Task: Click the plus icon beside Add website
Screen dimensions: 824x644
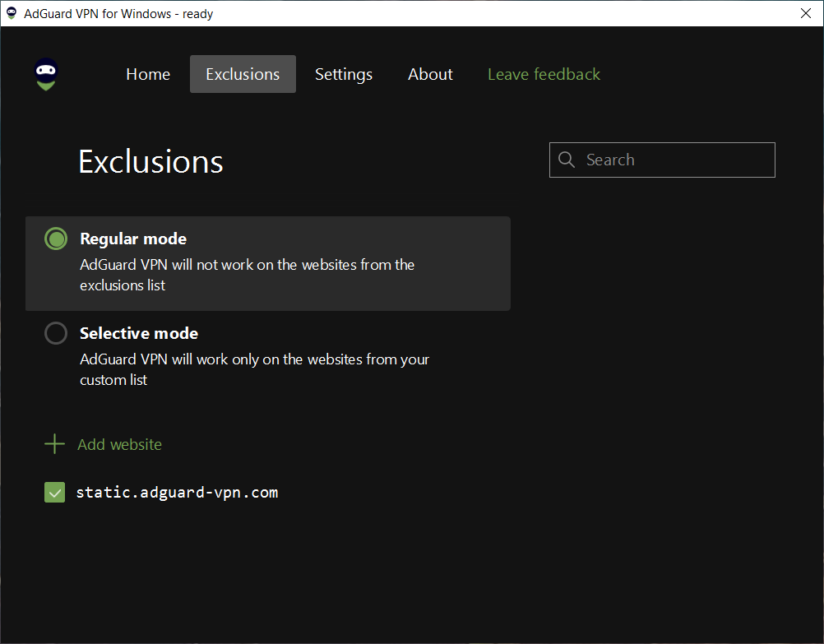Action: pos(54,445)
